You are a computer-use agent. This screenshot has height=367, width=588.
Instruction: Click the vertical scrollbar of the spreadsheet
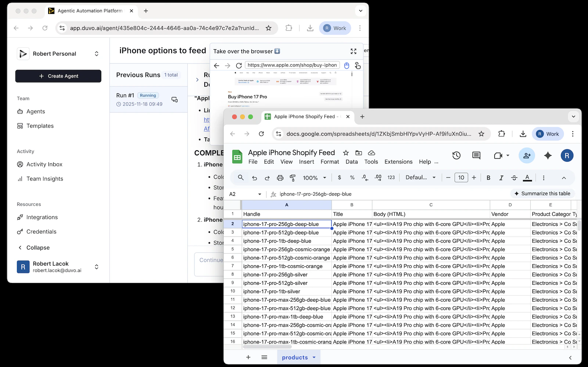pyautogui.click(x=579, y=225)
